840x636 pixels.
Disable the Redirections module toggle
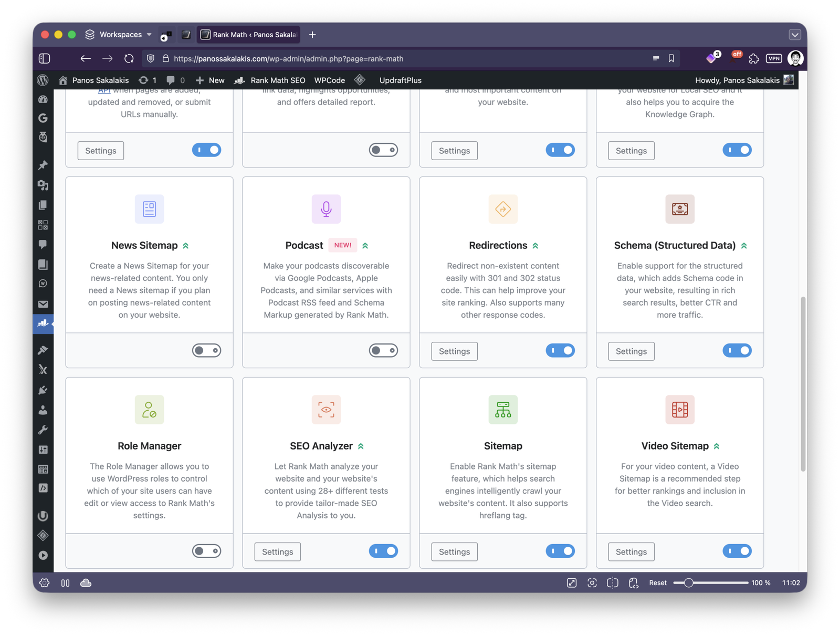(560, 350)
